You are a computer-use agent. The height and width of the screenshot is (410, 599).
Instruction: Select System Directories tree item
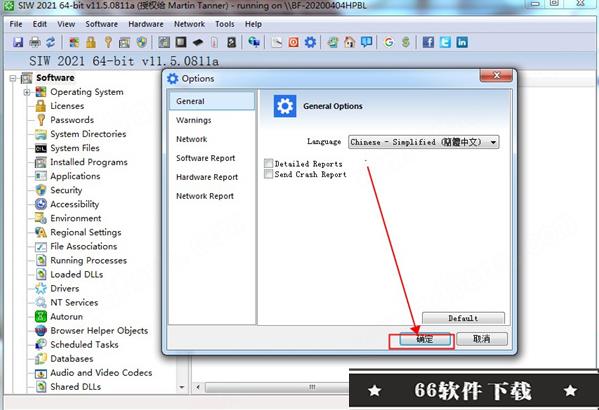(x=88, y=134)
